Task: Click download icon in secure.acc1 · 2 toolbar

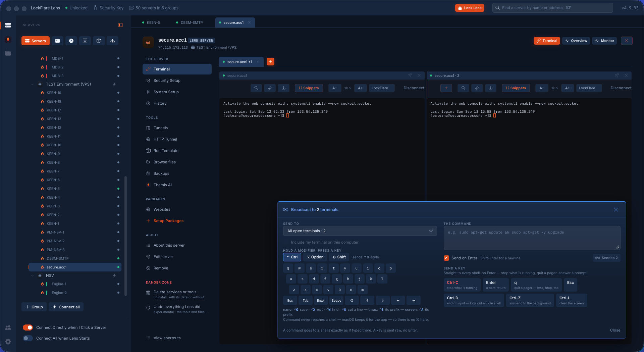Action: pos(491,88)
